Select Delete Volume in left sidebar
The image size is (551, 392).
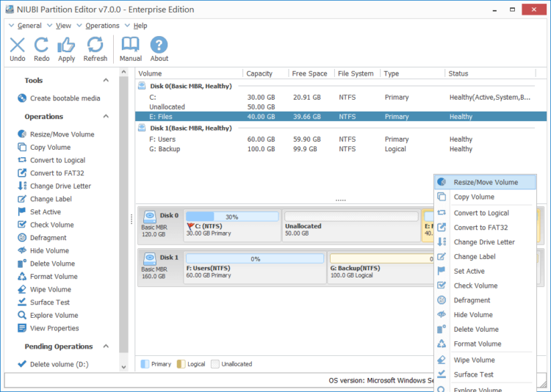coord(46,264)
